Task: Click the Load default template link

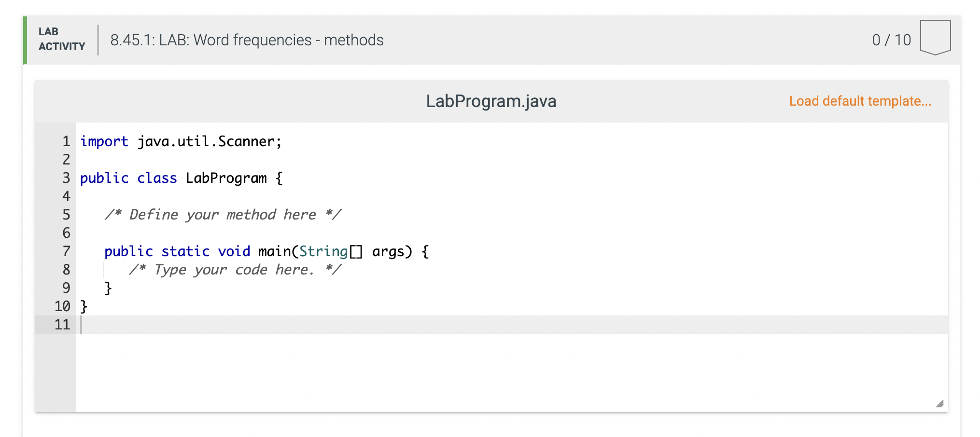Action: (860, 101)
